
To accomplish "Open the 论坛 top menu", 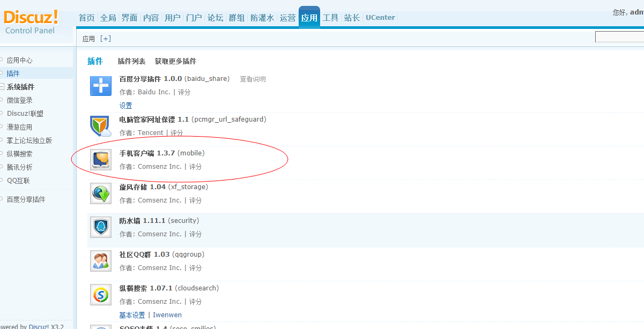I will click(215, 18).
